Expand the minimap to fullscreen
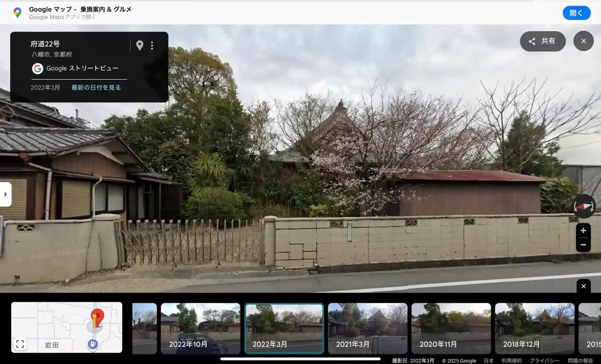 [20, 344]
